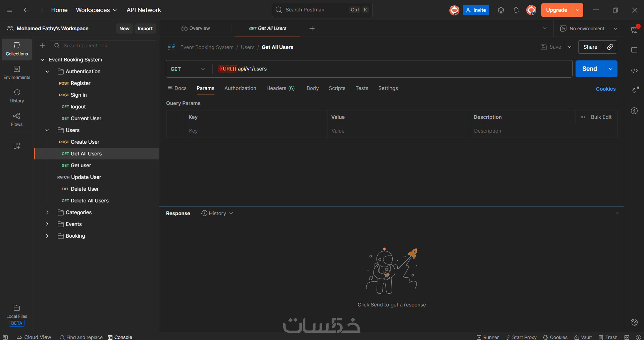Open the request info icon
This screenshot has width=644, height=340.
point(634,111)
